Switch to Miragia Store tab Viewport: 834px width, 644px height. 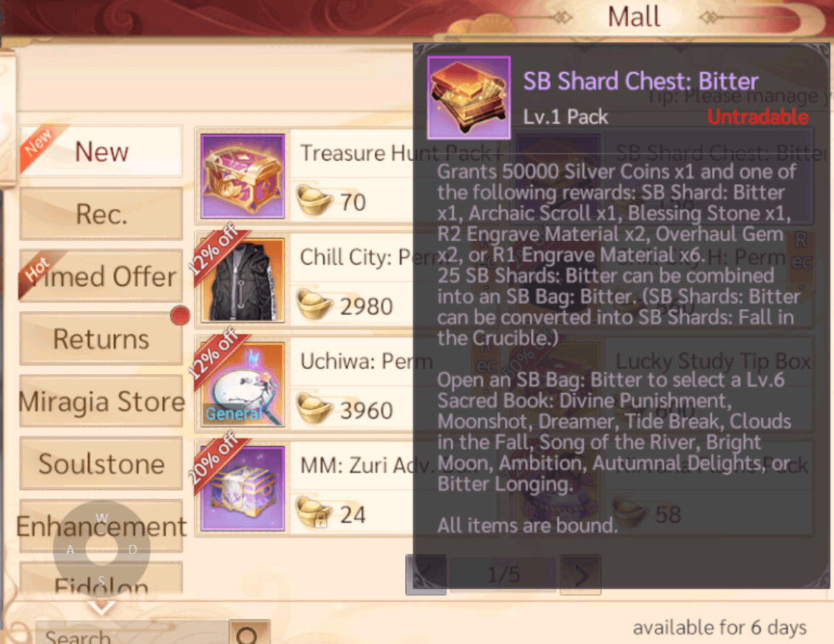[x=101, y=401]
